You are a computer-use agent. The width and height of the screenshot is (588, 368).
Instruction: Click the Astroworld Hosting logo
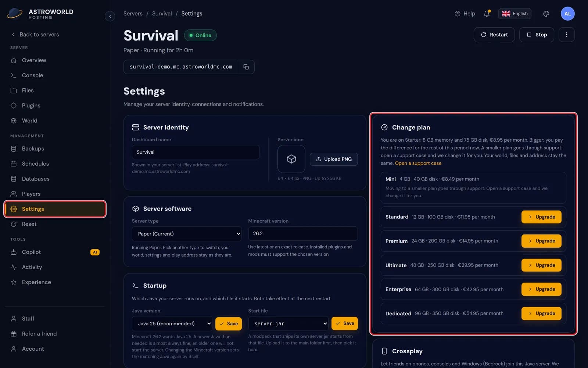click(x=40, y=14)
